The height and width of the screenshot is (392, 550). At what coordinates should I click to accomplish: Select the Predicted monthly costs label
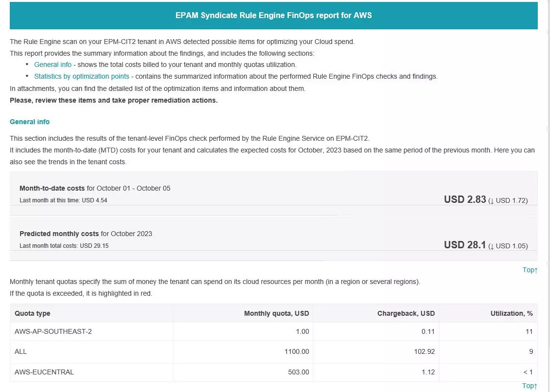pyautogui.click(x=59, y=234)
